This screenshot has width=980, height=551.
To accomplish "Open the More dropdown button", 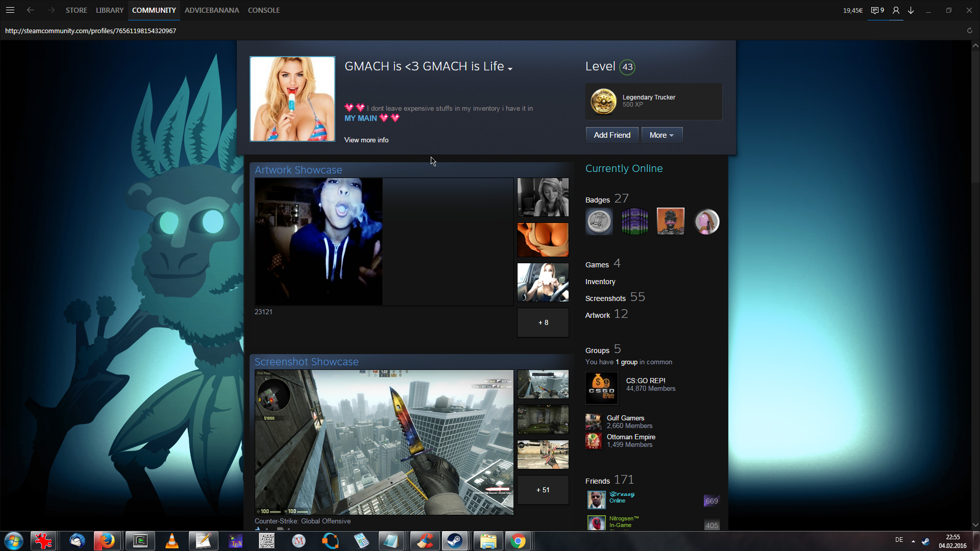I will 661,135.
